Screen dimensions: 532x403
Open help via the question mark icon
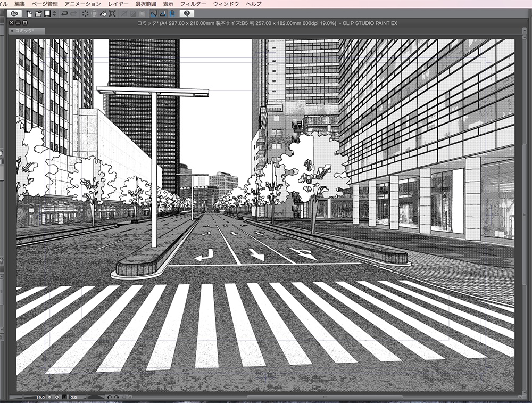pos(186,14)
